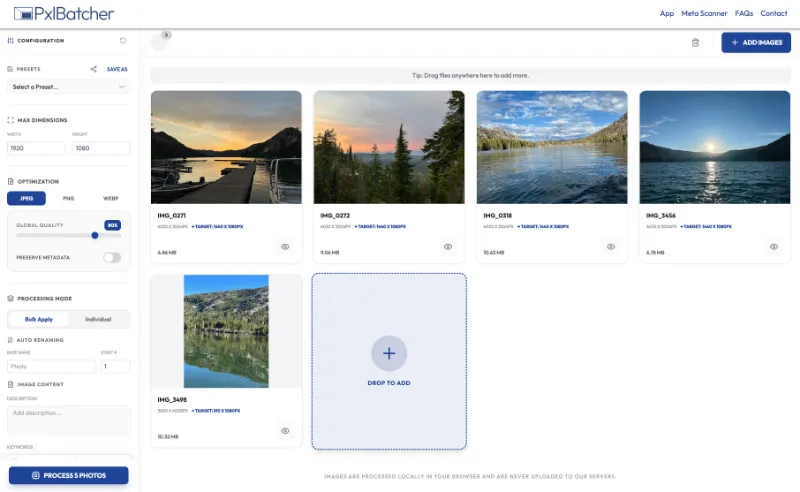
Task: Select JPEG output format
Action: pyautogui.click(x=27, y=198)
